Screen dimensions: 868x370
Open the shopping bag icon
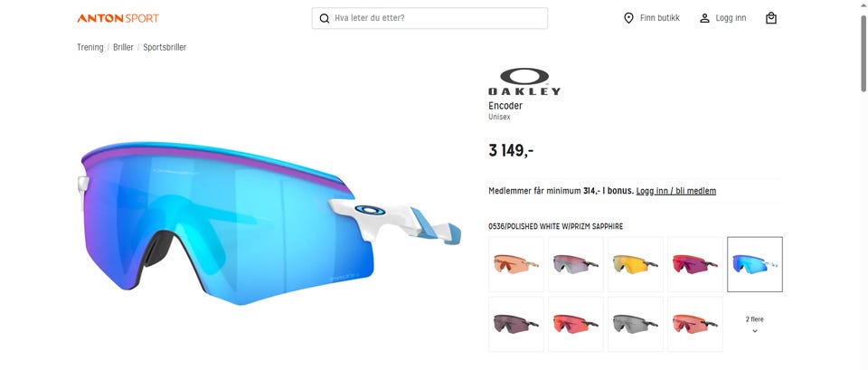click(771, 18)
